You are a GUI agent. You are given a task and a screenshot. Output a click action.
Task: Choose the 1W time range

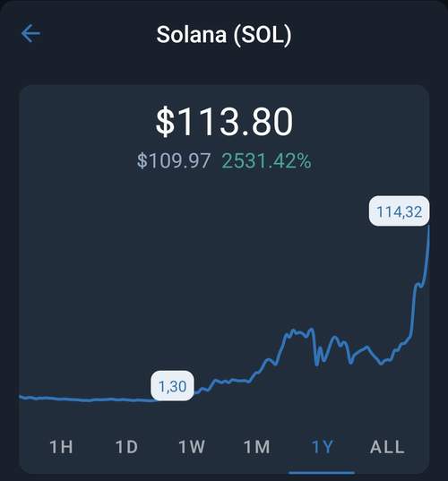[192, 447]
